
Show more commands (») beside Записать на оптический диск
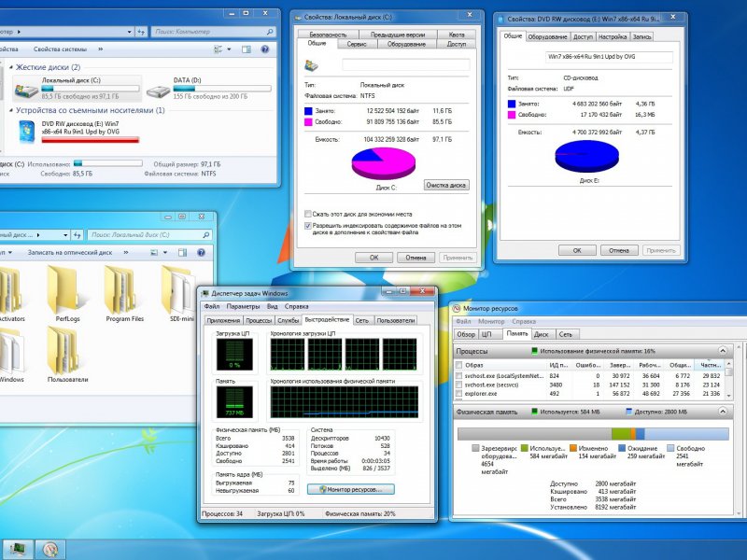(x=126, y=252)
